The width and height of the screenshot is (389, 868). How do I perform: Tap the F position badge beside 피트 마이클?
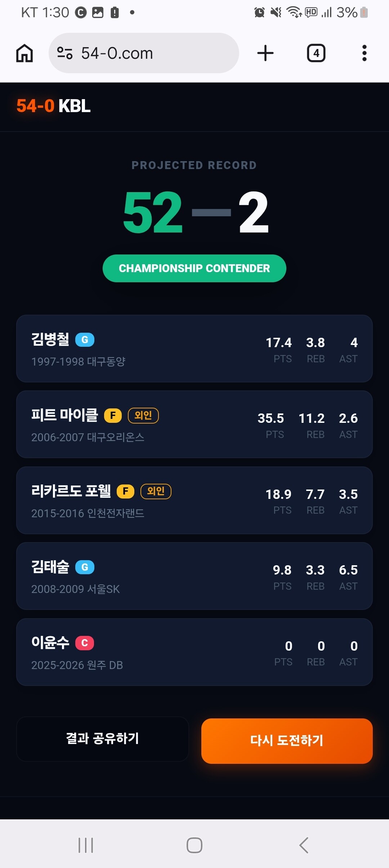coord(113,416)
